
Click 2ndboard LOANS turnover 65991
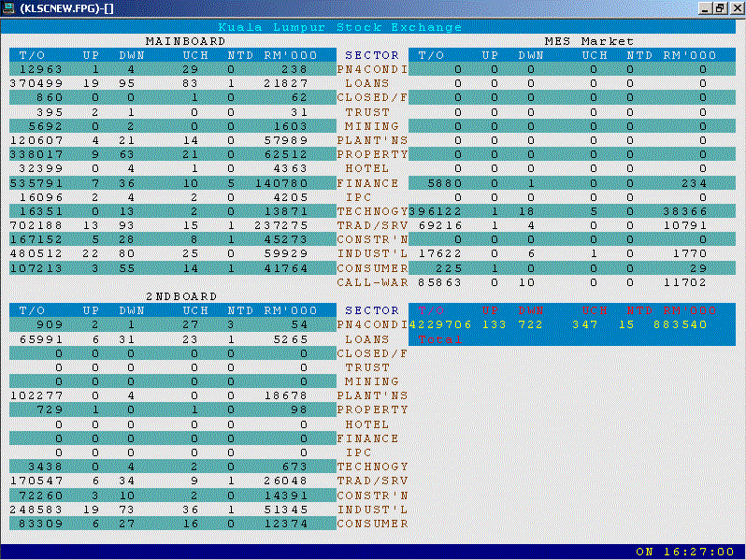pos(41,339)
